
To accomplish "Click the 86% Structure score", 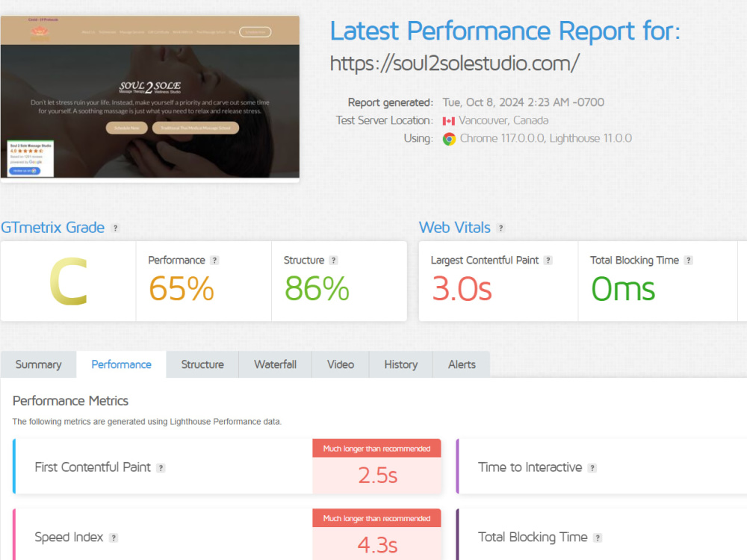I will coord(317,288).
